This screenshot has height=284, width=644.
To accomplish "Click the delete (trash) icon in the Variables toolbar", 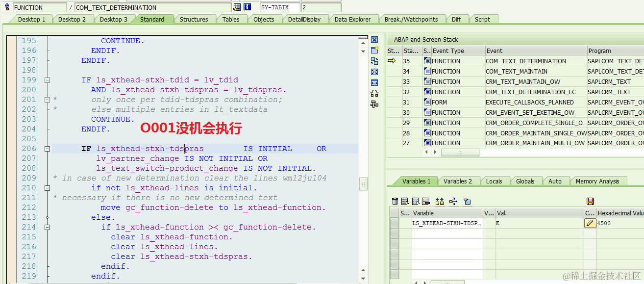I will click(396, 201).
